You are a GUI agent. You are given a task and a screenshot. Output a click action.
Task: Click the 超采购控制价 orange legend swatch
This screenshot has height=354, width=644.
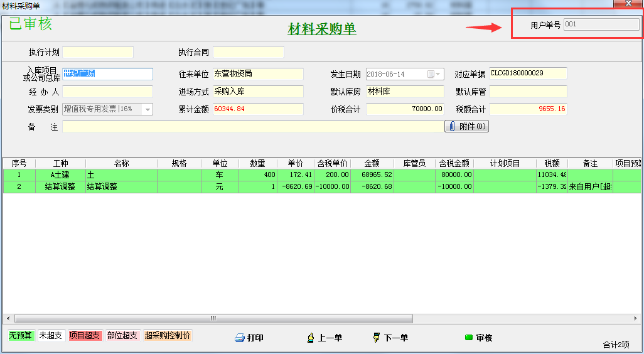coord(168,336)
